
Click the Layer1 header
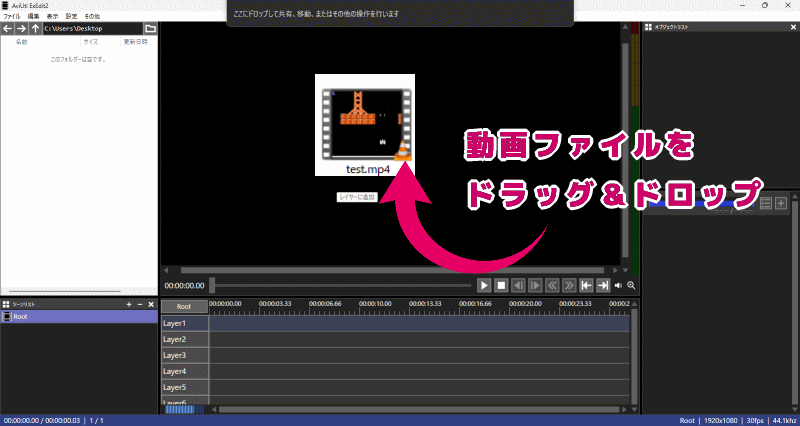(184, 323)
